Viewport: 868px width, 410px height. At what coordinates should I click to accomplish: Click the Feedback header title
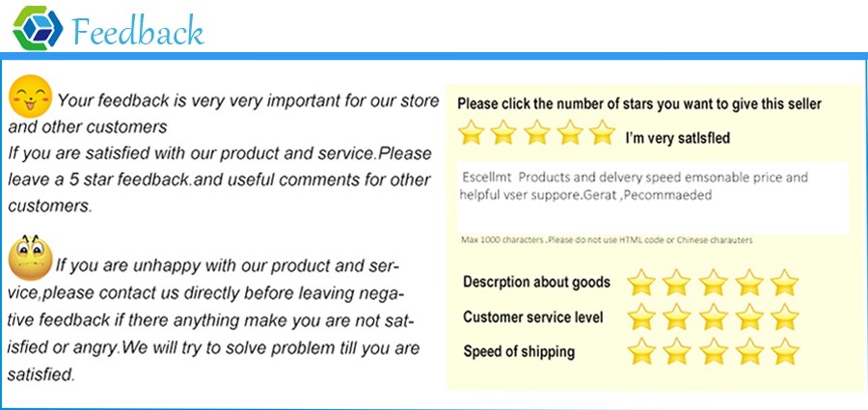click(138, 31)
